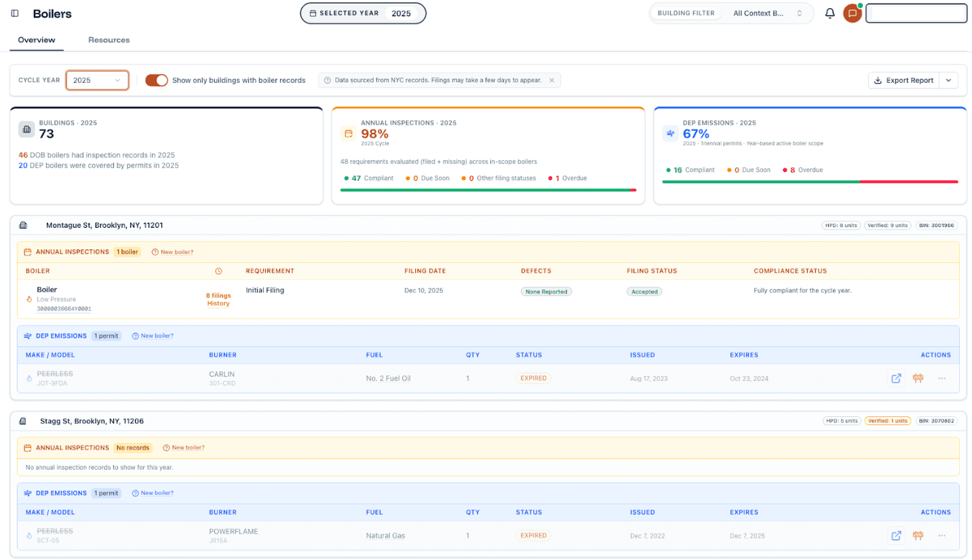The height and width of the screenshot is (560, 972).
Task: Click the Montague St building icon
Action: [23, 225]
